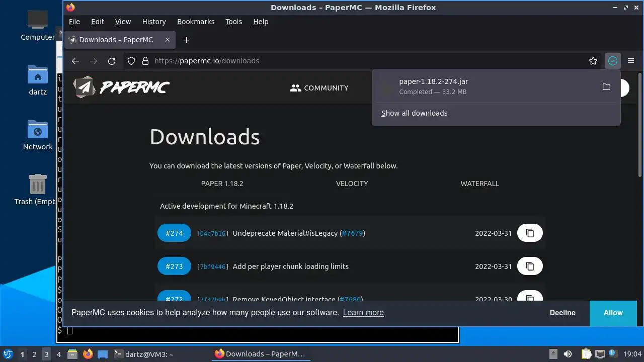Open the Bookmarks menu
Viewport: 644px width, 362px height.
(196, 22)
